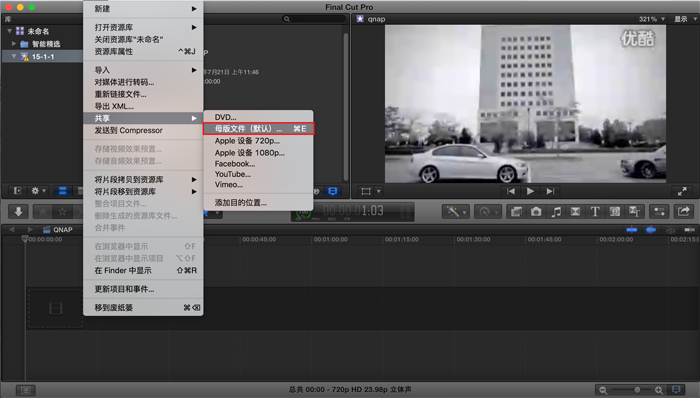Screen dimensions: 700x398
Task: Toggle video skimming blue icon in timeline
Action: (x=631, y=230)
